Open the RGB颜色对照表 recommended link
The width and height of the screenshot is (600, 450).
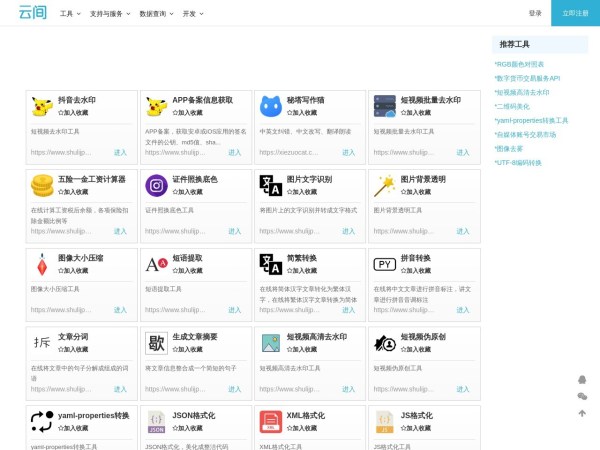coord(520,64)
